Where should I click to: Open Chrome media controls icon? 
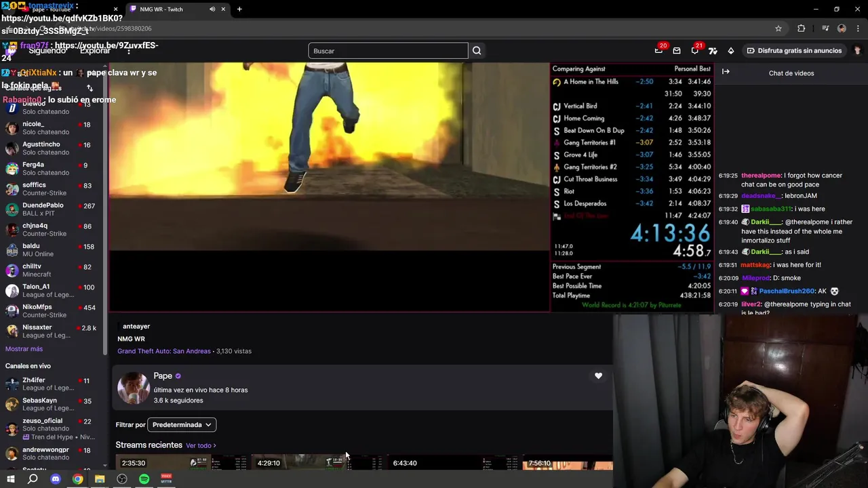[x=825, y=28]
